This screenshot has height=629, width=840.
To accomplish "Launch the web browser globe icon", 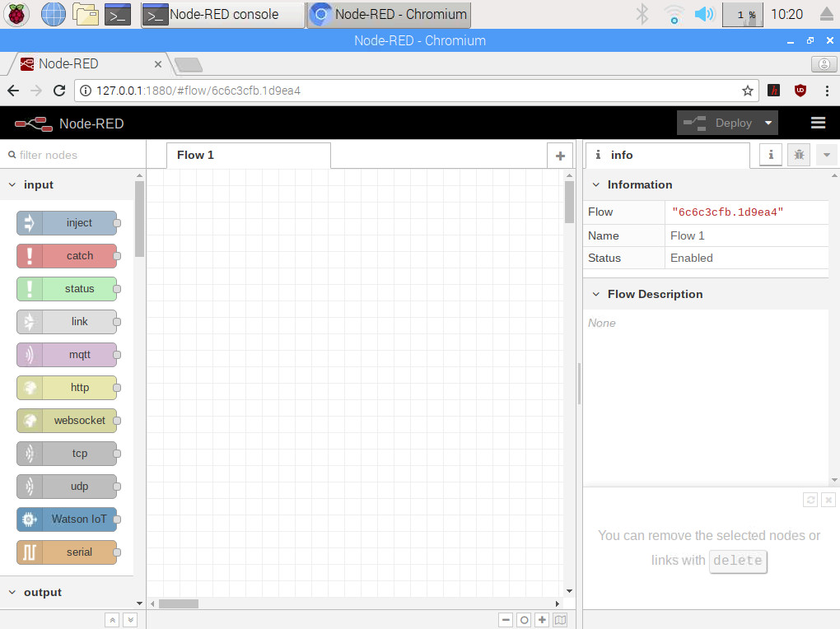I will point(53,15).
